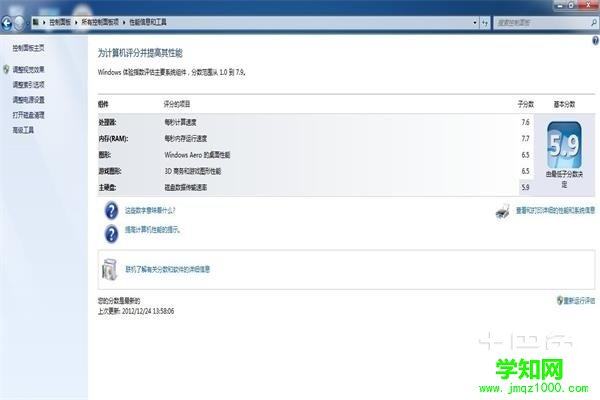Click '每秒内存运行速度' description text
This screenshot has width=600, height=400.
click(186, 139)
